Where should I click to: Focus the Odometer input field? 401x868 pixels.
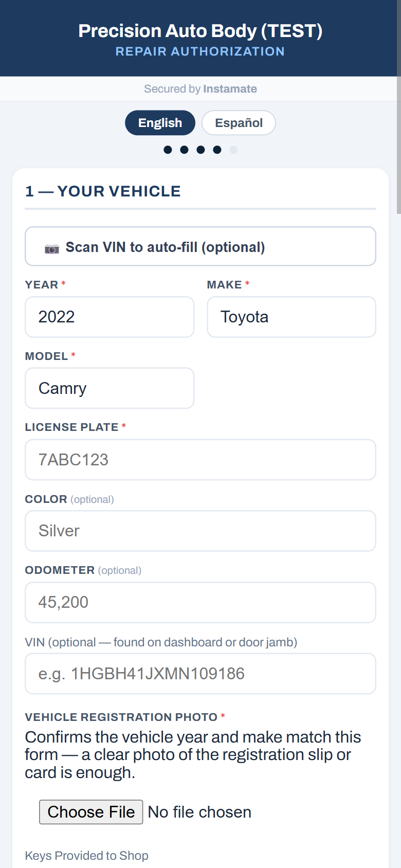coord(200,602)
